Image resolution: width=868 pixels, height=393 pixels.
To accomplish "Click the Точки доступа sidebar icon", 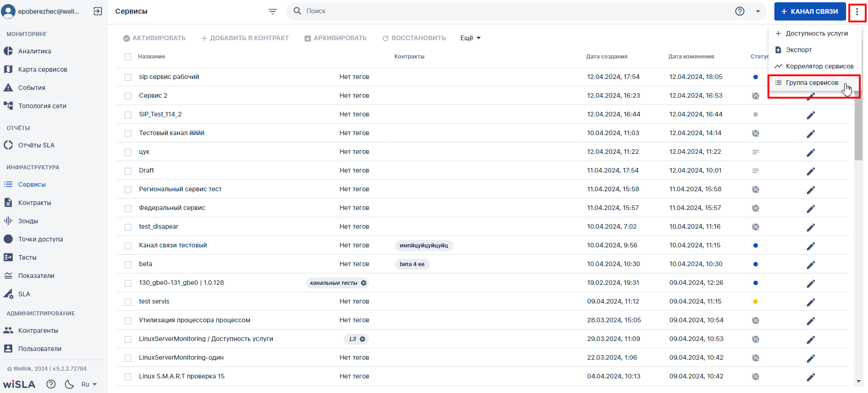I will pos(8,239).
